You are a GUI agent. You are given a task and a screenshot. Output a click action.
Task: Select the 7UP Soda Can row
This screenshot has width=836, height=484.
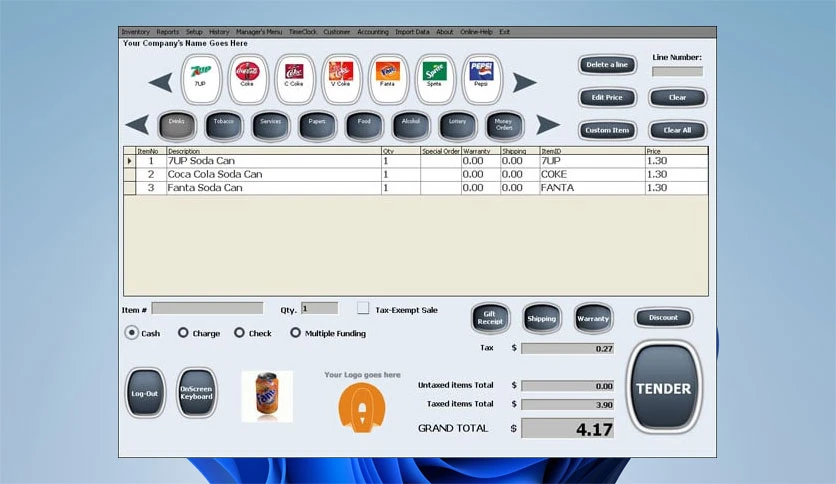[x=416, y=161]
